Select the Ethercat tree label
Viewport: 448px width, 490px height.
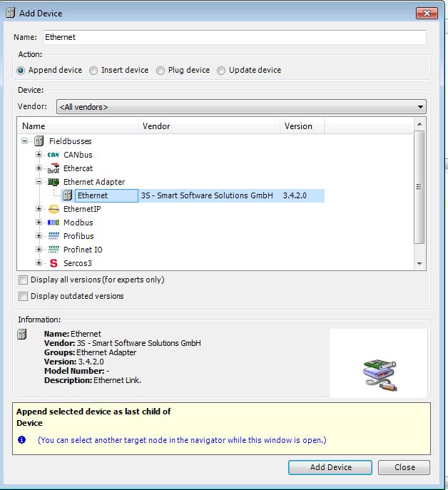[78, 168]
